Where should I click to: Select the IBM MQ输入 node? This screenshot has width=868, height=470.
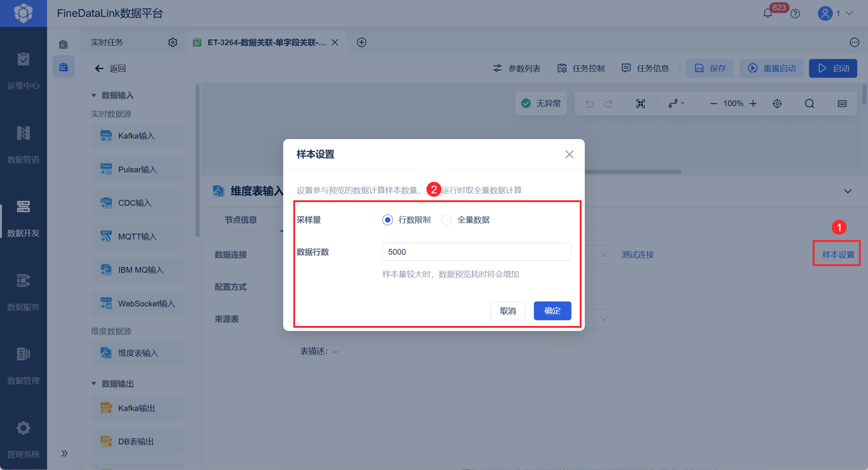tap(138, 270)
